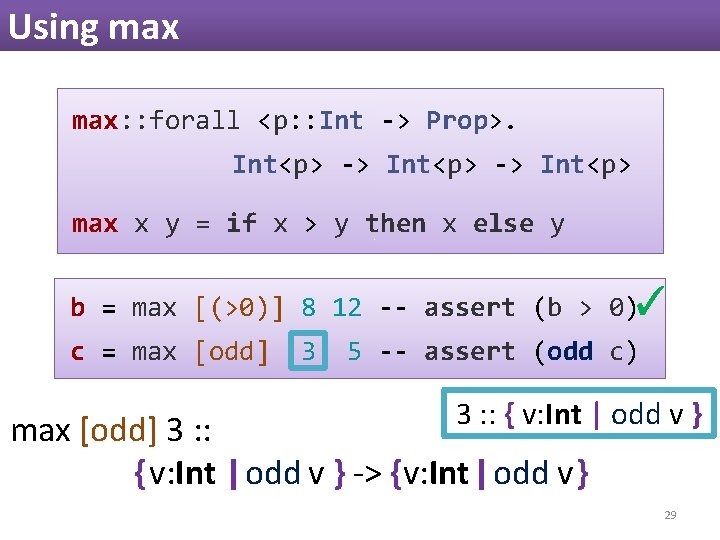Click 'max::forall <p::Int -> Prop>.' signature line
The width and height of the screenshot is (720, 540).
tap(293, 121)
